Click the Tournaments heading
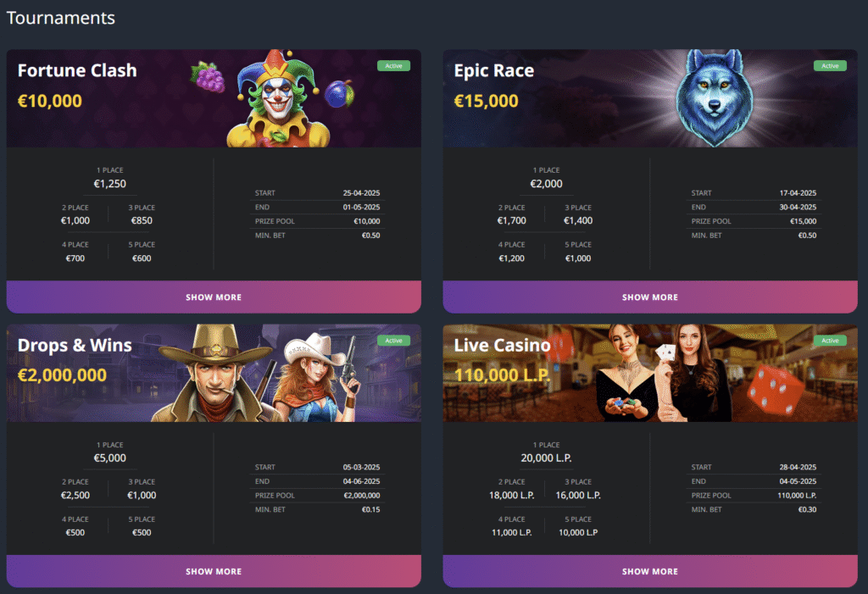The image size is (868, 594). coord(61,18)
